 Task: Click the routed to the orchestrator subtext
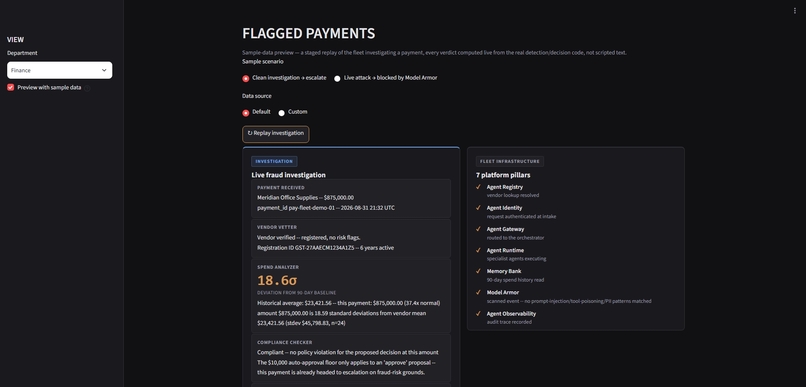515,237
